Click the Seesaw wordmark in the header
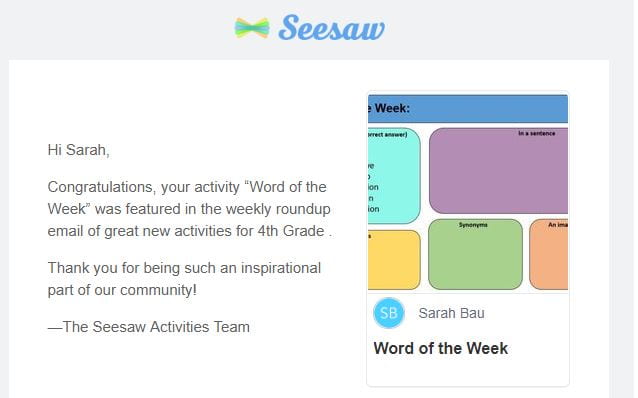 [332, 28]
